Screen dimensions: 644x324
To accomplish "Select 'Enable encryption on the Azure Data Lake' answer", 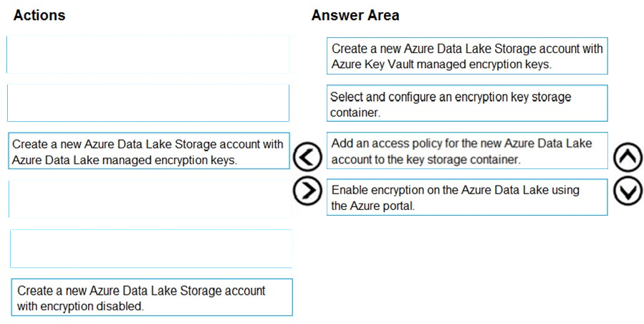I will point(467,197).
